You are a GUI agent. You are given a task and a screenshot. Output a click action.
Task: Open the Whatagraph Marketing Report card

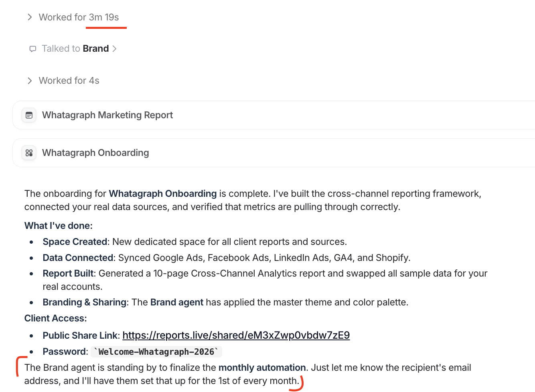point(274,115)
